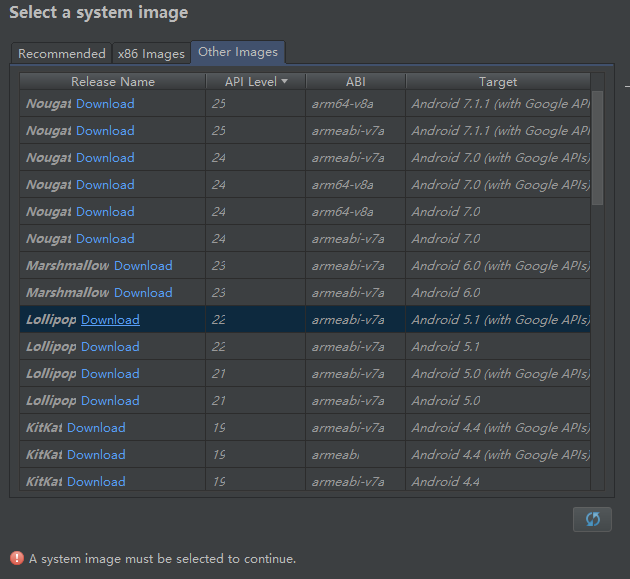Download Nougat 24 armeabi-v7a with Google APIs
This screenshot has height=579, width=630.
click(x=105, y=158)
